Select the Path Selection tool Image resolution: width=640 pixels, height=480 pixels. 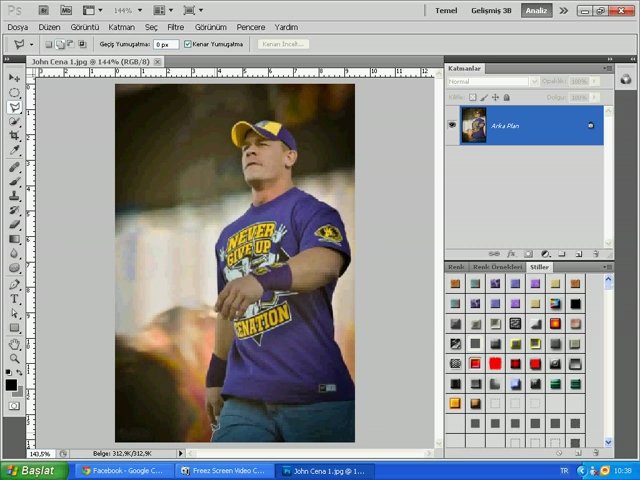(14, 313)
